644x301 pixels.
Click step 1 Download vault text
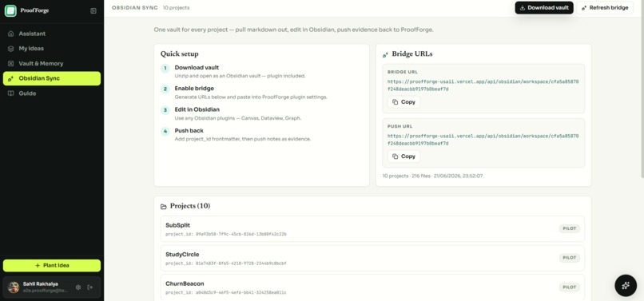(197, 68)
